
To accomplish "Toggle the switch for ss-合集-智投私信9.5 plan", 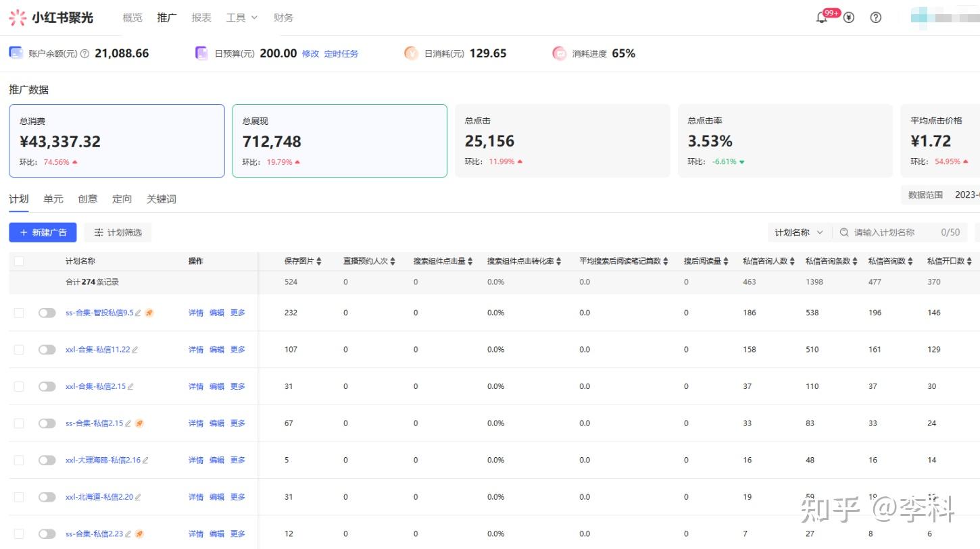I will (47, 313).
